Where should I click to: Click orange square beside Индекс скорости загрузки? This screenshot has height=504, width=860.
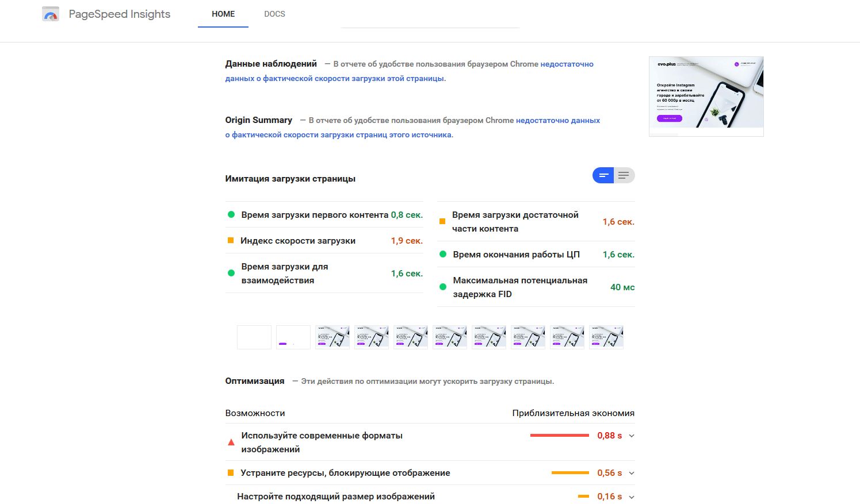[x=231, y=241]
